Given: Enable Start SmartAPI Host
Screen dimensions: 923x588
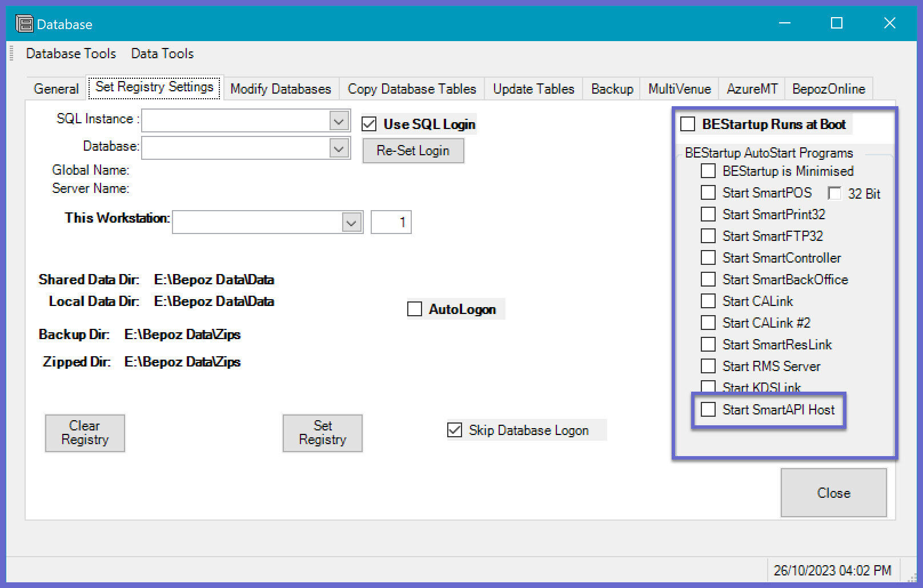Looking at the screenshot, I should tap(708, 409).
